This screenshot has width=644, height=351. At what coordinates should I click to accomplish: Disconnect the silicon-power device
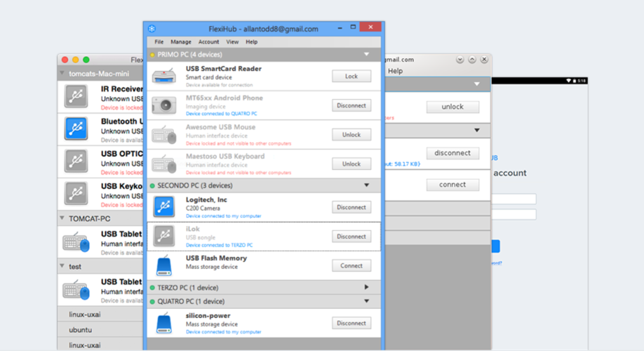(x=351, y=324)
